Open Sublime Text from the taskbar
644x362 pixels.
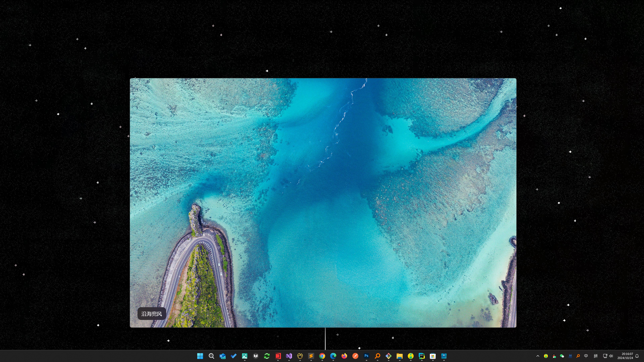pyautogui.click(x=311, y=356)
